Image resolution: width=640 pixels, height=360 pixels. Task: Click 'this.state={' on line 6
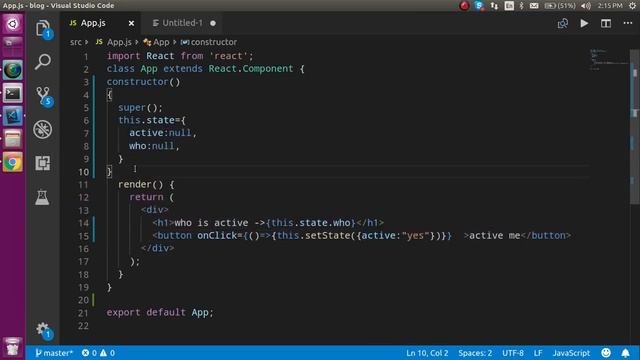click(152, 120)
